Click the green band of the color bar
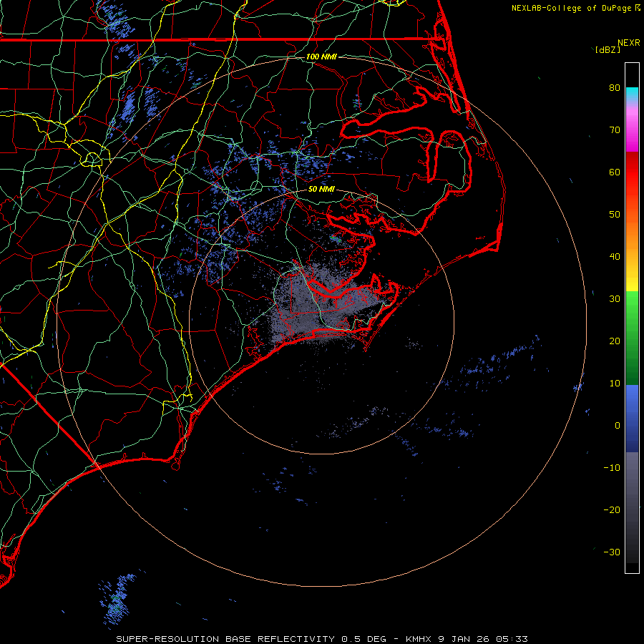644x644 pixels. click(632, 338)
